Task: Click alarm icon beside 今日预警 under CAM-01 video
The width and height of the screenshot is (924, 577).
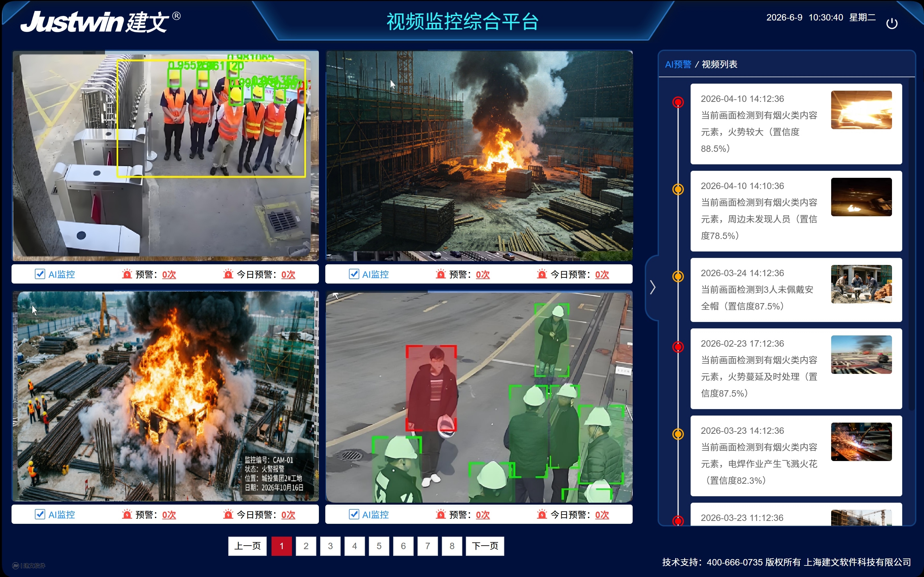Action: point(228,514)
